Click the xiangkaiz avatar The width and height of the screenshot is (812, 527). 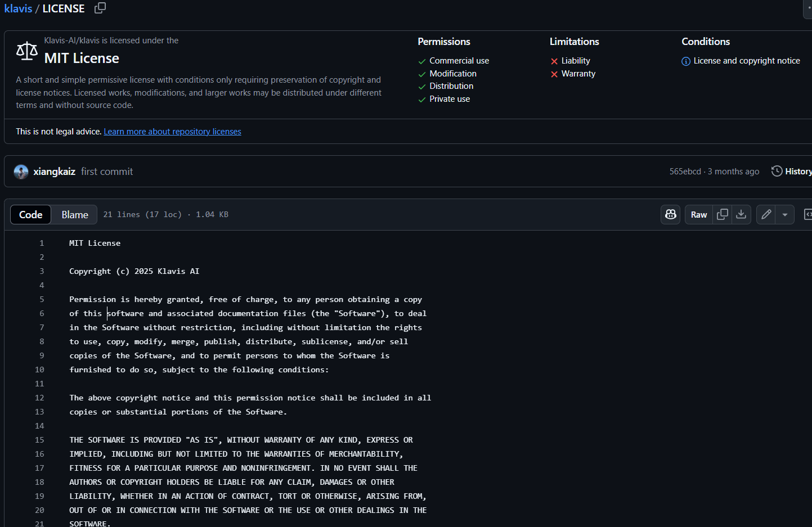tap(21, 172)
